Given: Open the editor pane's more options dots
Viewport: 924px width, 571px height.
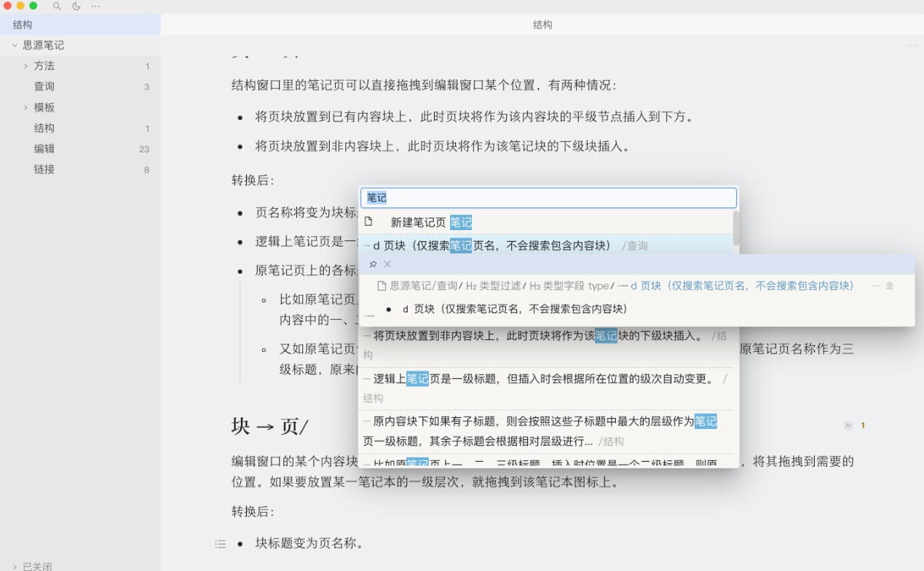Looking at the screenshot, I should tap(912, 45).
